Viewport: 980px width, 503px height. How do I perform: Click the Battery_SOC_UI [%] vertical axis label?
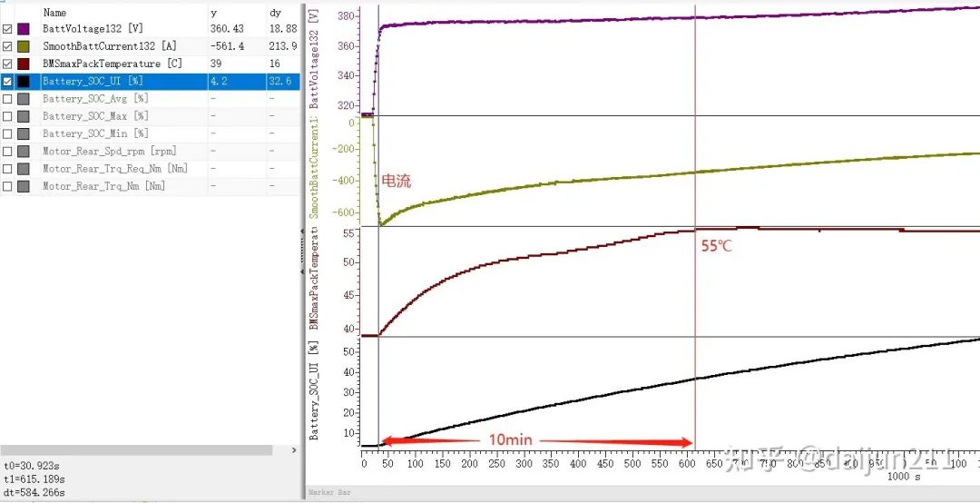314,390
